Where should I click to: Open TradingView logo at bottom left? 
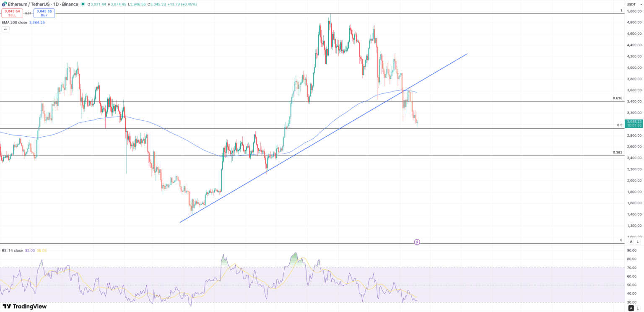pyautogui.click(x=24, y=307)
